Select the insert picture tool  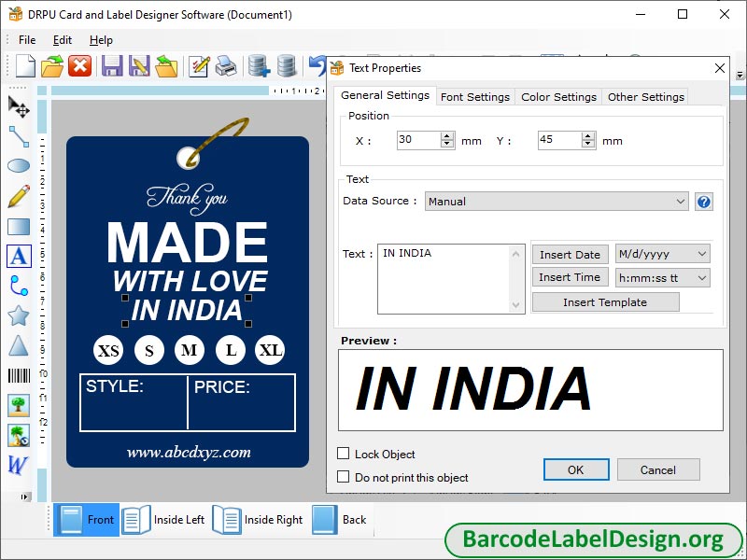point(19,405)
